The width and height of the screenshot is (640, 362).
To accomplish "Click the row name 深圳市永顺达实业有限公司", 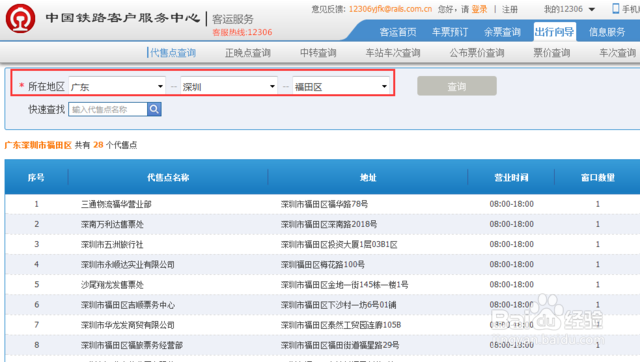I will (128, 264).
